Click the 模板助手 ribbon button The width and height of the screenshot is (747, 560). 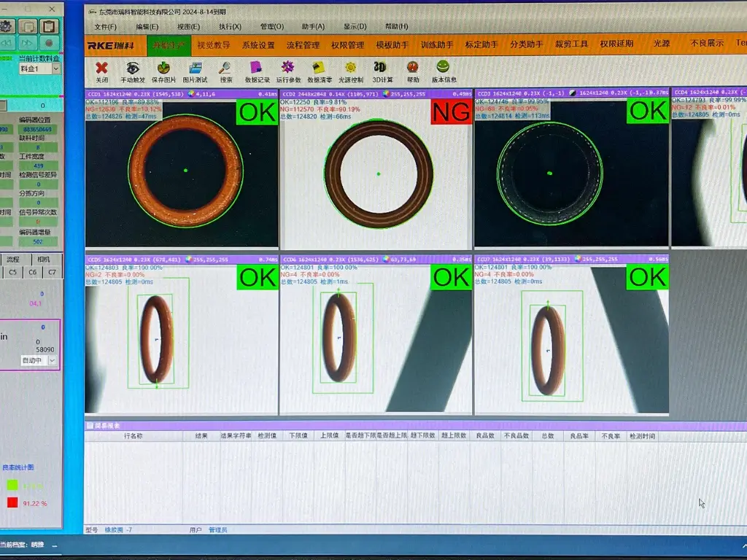(x=392, y=44)
